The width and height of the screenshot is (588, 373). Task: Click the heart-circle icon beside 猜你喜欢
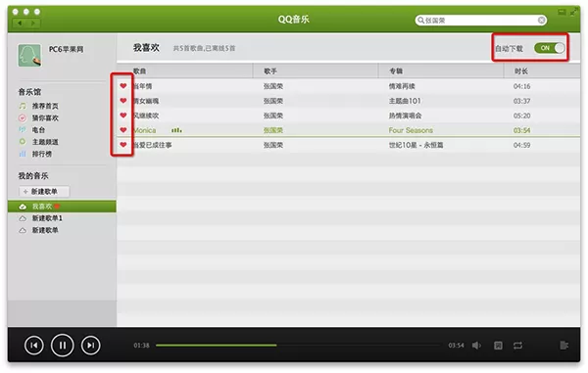click(23, 117)
